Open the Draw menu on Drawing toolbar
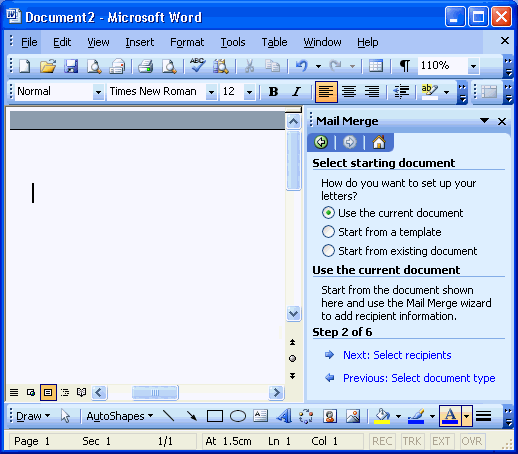 (x=33, y=416)
